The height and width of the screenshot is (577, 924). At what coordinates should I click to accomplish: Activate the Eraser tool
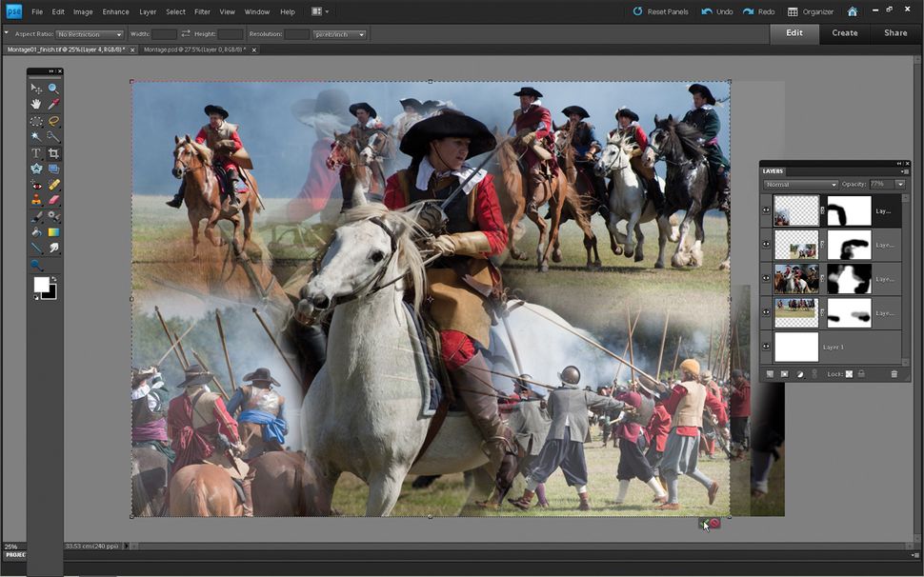(54, 201)
